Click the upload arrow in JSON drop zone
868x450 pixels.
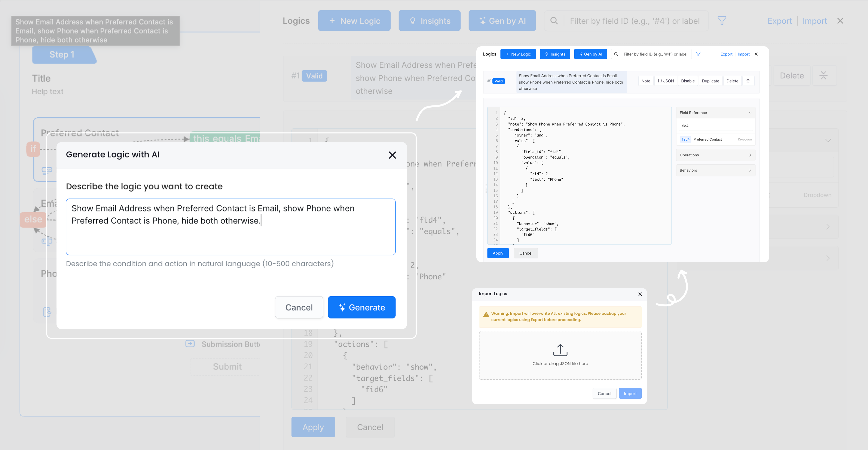coord(560,350)
